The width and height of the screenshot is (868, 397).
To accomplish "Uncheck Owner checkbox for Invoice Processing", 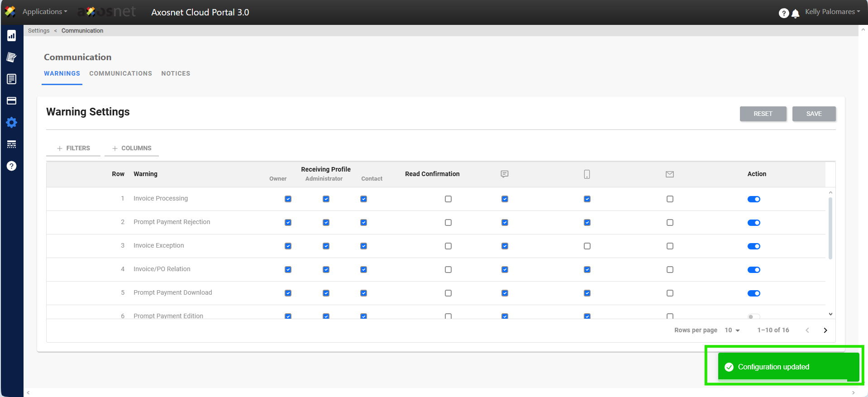I will click(288, 199).
